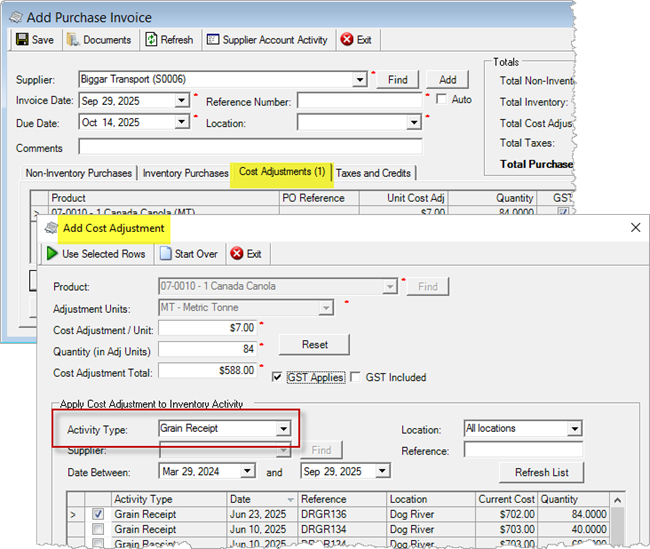Click the Start Over blank page icon

(x=165, y=253)
